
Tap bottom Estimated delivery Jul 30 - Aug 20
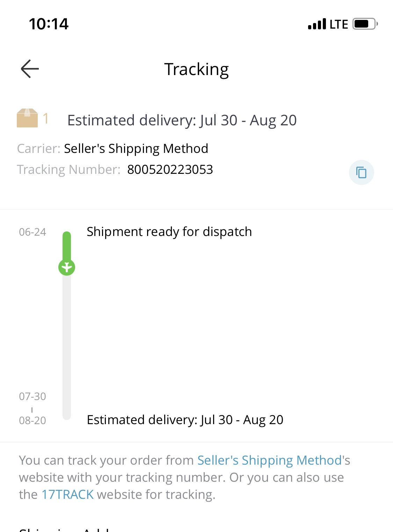pyautogui.click(x=185, y=420)
